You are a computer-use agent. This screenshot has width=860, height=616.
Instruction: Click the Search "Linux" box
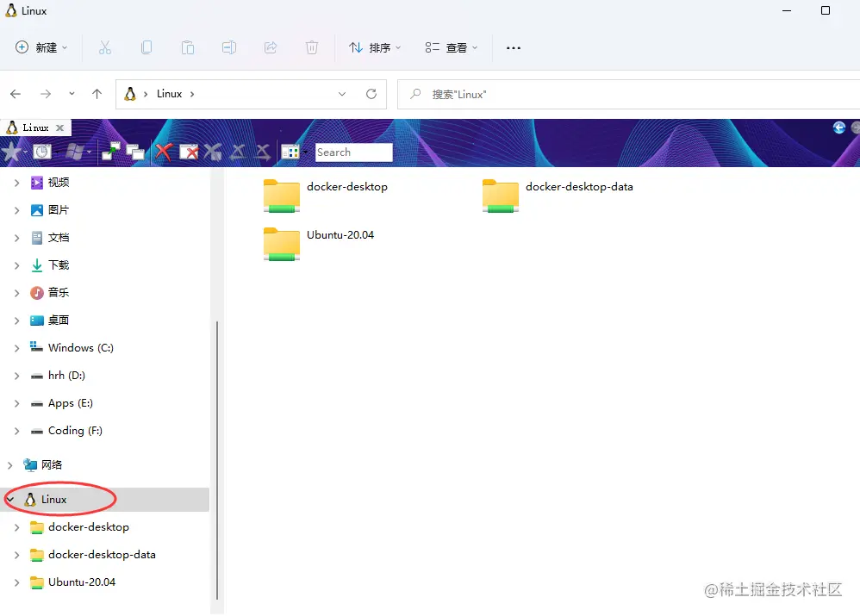click(x=628, y=95)
